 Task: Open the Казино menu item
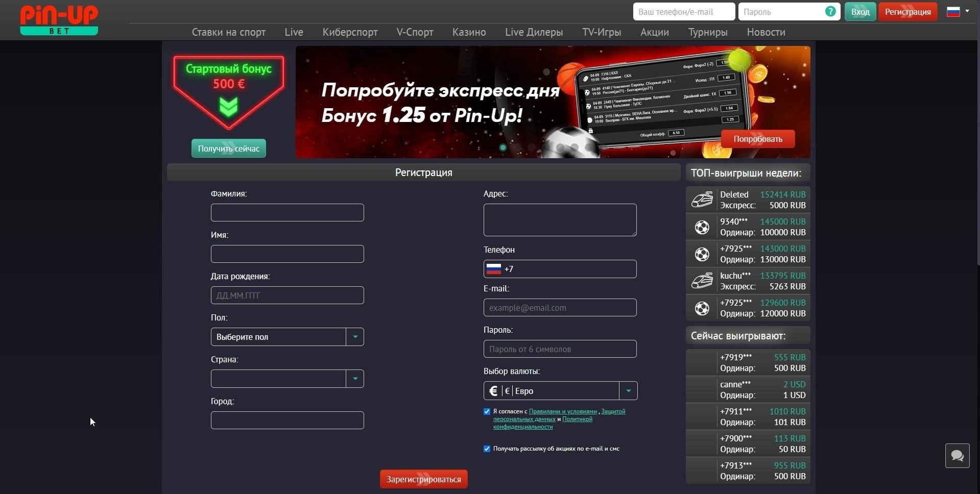[469, 32]
